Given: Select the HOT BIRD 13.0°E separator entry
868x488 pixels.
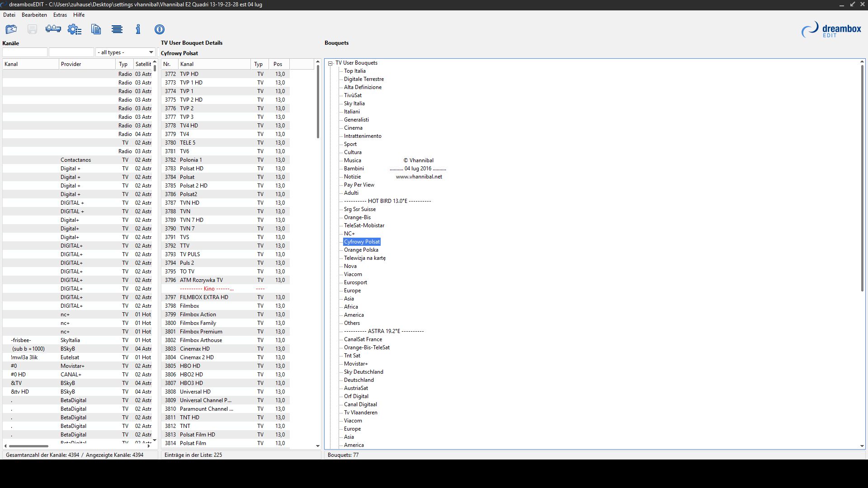Looking at the screenshot, I should (x=387, y=201).
